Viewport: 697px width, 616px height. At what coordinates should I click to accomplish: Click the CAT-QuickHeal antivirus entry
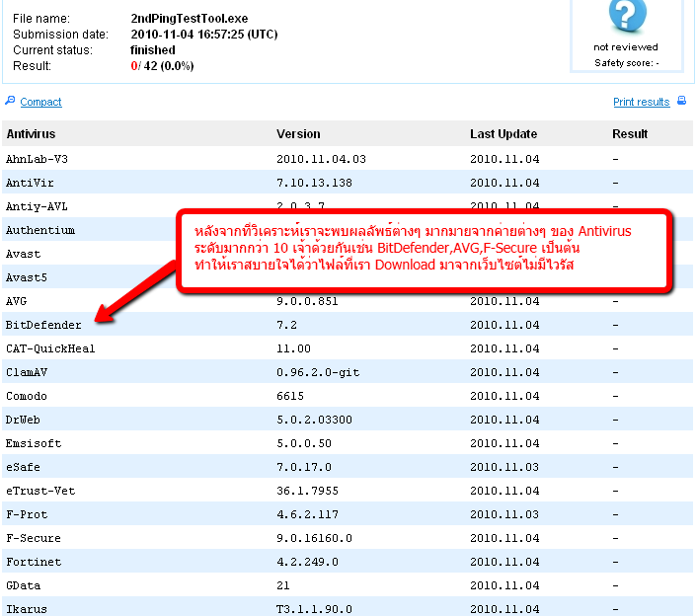coord(50,348)
